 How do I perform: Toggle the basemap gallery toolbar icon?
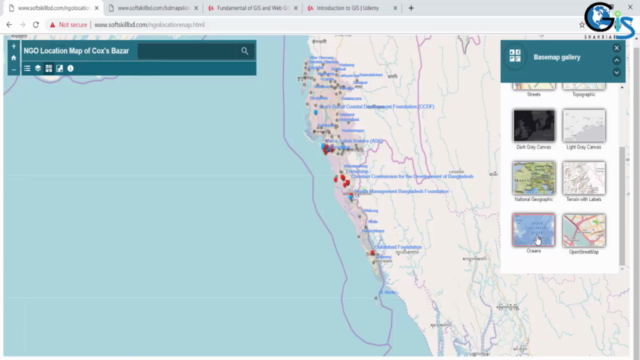[x=49, y=69]
